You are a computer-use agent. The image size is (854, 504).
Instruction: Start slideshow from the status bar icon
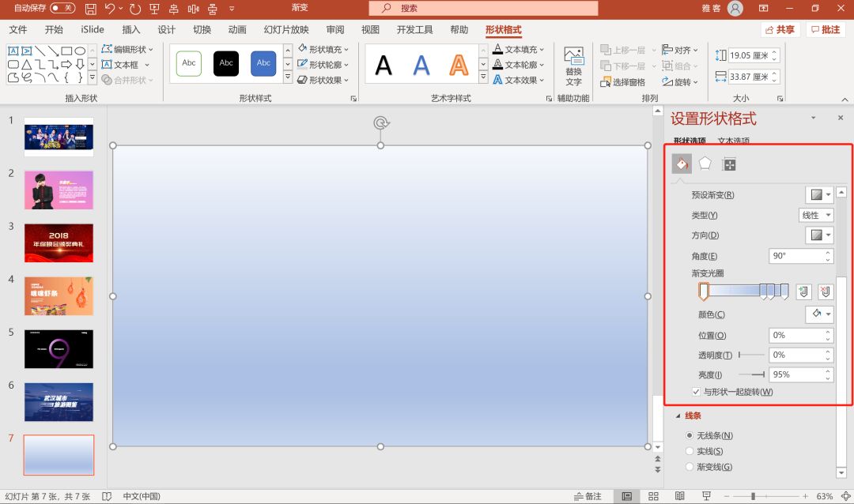point(706,496)
